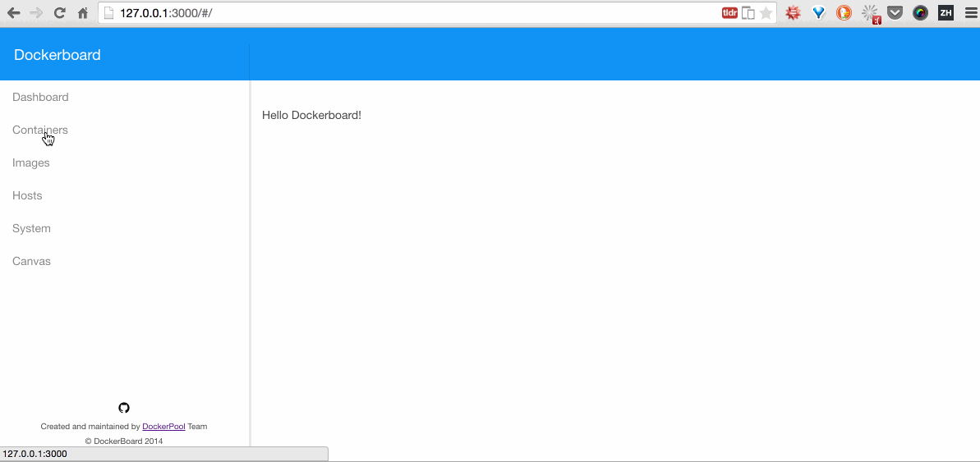The width and height of the screenshot is (980, 462).
Task: Click the red gear extension icon
Action: pyautogui.click(x=794, y=12)
